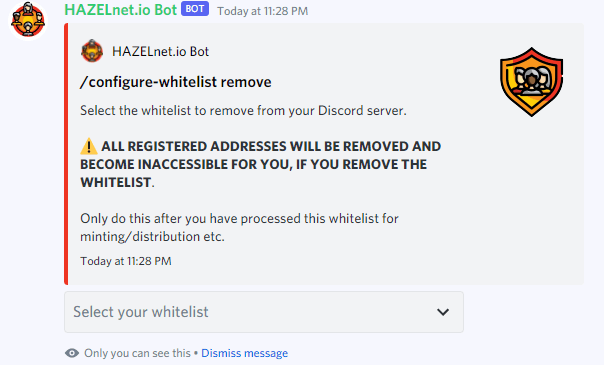The height and width of the screenshot is (375, 604).
Task: Click the eye icon beside visibility notice
Action: pyautogui.click(x=72, y=353)
